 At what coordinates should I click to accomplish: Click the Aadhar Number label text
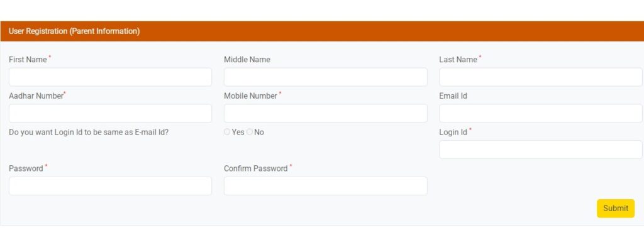coord(36,96)
